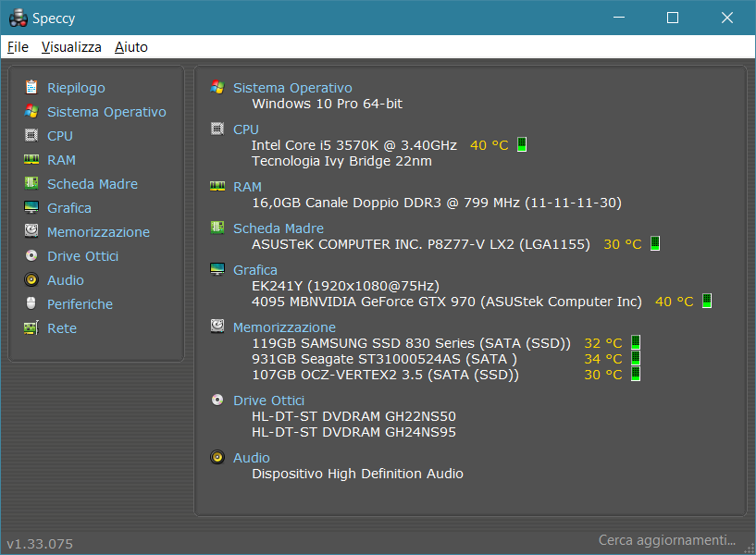Click the ASUSTeK P8Z77-V LX2 motherboard text

[x=421, y=244]
